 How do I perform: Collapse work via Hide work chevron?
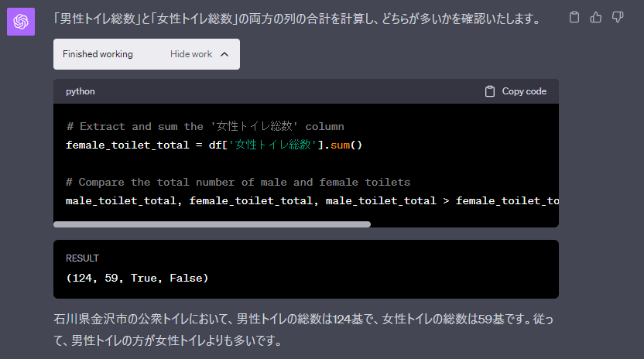point(224,54)
